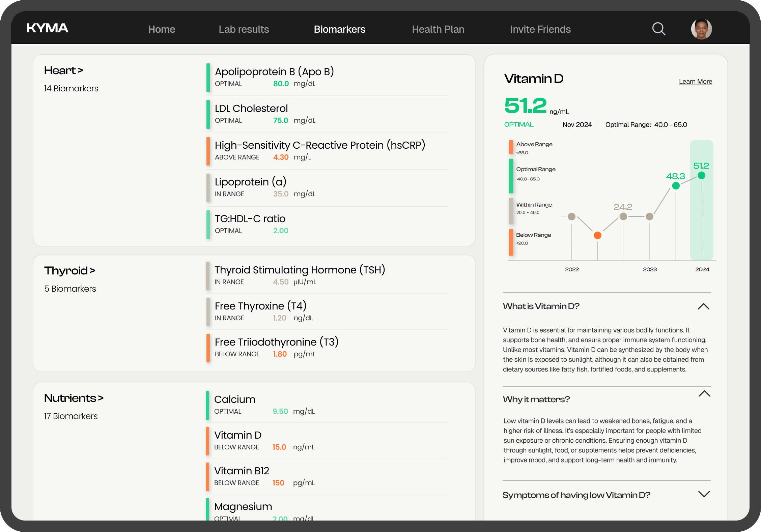Select the 51.2 data point on chart
This screenshot has height=532, width=761.
pos(701,175)
